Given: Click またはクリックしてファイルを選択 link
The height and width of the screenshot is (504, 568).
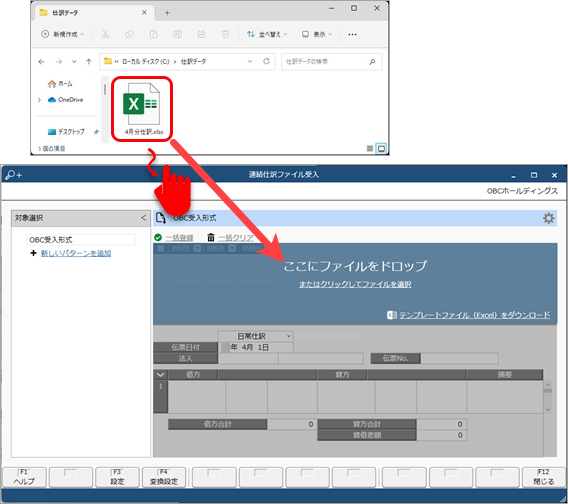Looking at the screenshot, I should coord(355,284).
